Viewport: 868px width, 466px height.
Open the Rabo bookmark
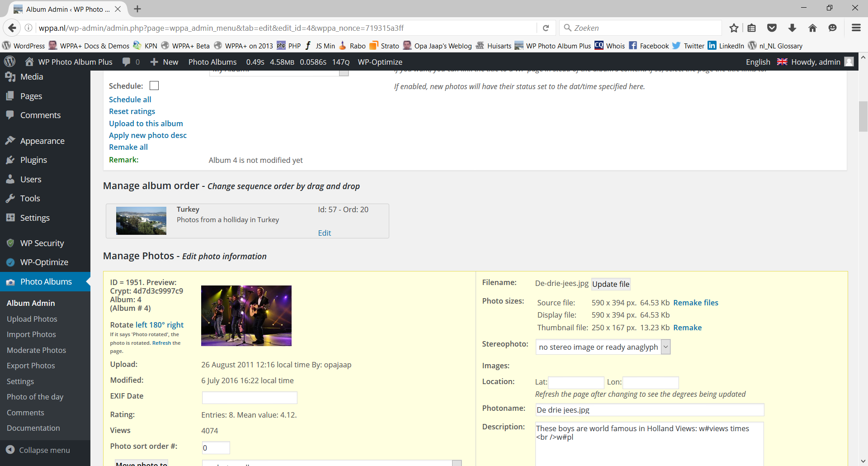click(352, 46)
